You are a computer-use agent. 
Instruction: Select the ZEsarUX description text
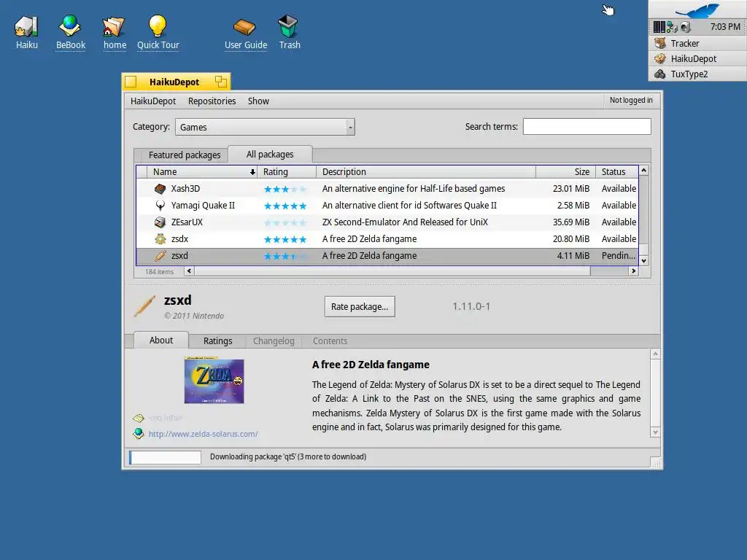[x=405, y=222]
